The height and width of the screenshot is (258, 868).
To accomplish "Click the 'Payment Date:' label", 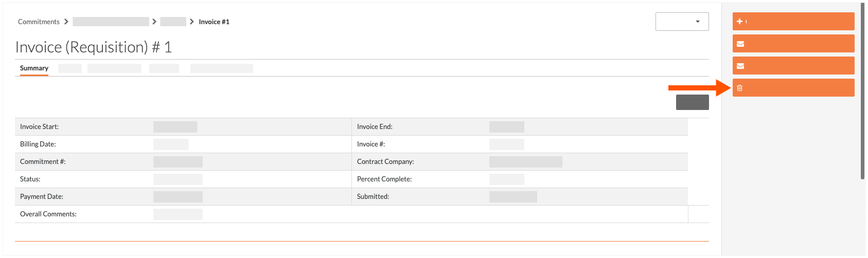I will pos(42,196).
